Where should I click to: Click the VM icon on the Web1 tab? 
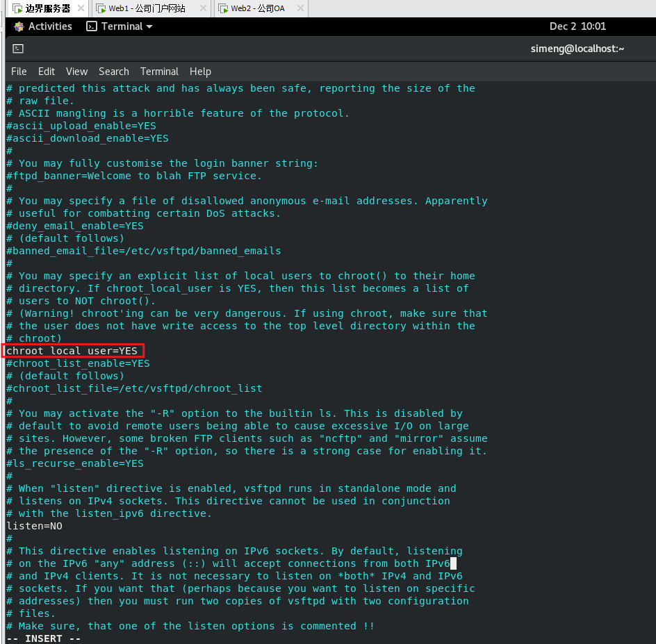click(x=102, y=8)
